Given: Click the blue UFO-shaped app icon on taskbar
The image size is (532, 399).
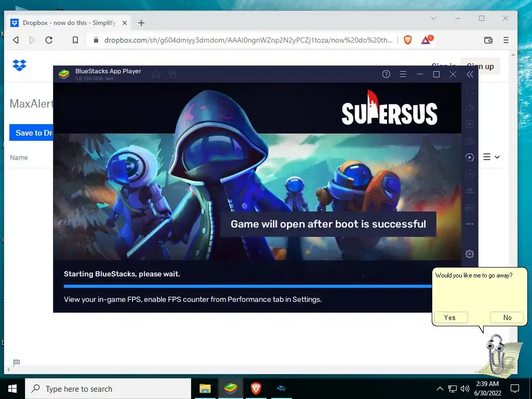Looking at the screenshot, I should click(281, 389).
